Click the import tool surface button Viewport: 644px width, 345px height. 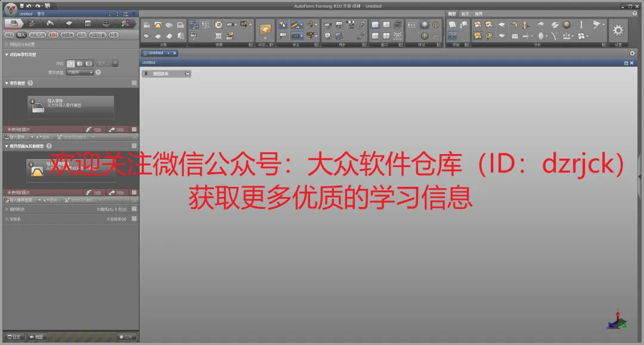pyautogui.click(x=70, y=170)
